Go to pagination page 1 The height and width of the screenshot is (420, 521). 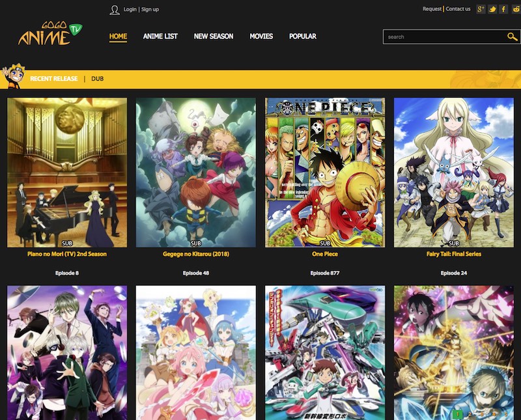[x=458, y=414]
